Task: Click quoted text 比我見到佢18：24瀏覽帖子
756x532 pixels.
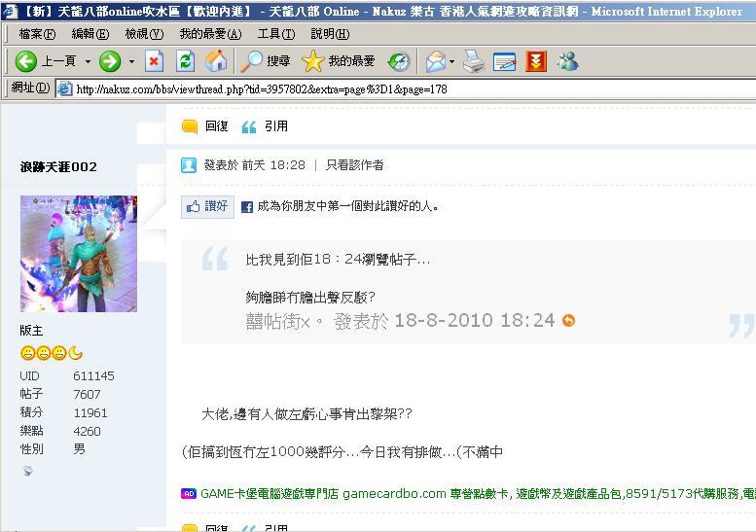Action: [338, 260]
